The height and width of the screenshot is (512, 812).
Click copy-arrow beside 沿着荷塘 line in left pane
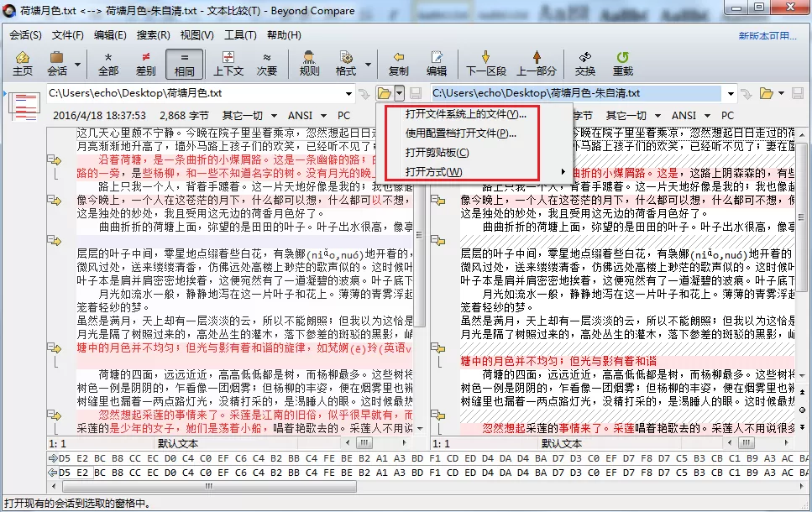pos(55,160)
